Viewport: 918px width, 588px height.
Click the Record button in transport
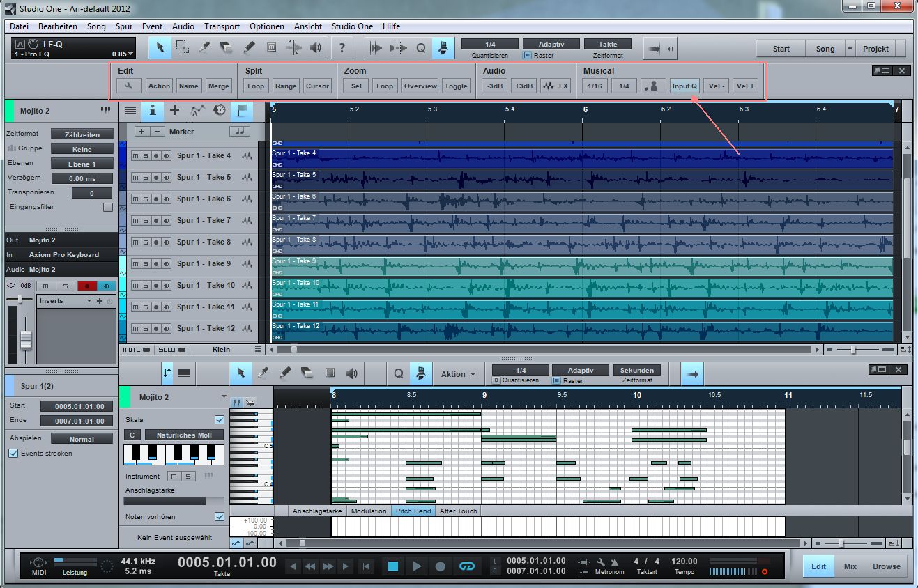(x=441, y=566)
